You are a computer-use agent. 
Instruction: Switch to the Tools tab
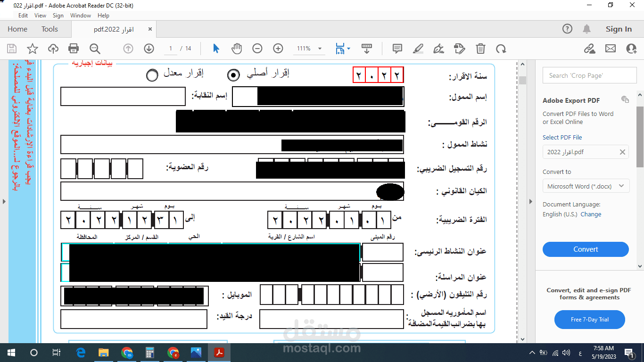(x=50, y=29)
